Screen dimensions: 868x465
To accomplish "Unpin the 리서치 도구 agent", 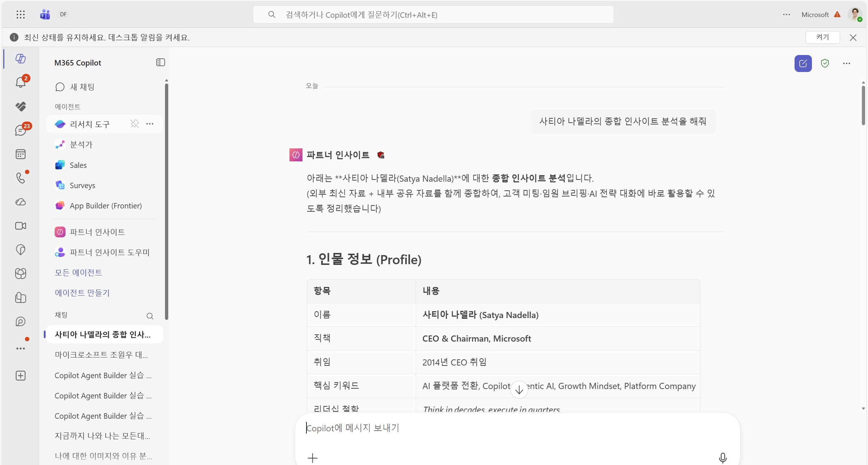I will tap(135, 124).
